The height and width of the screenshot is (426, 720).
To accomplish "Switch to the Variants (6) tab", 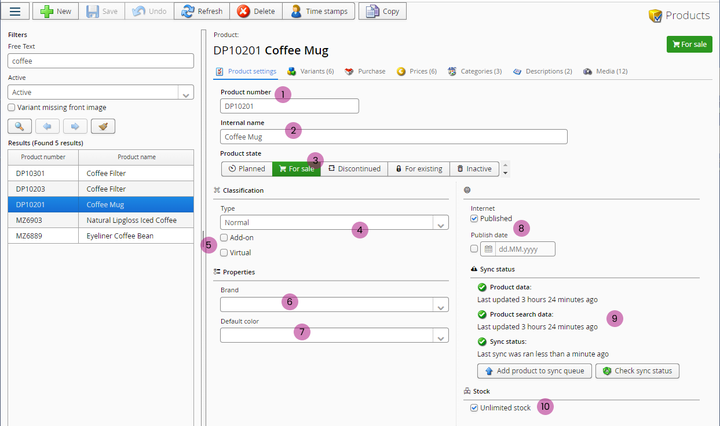I will 309,72.
